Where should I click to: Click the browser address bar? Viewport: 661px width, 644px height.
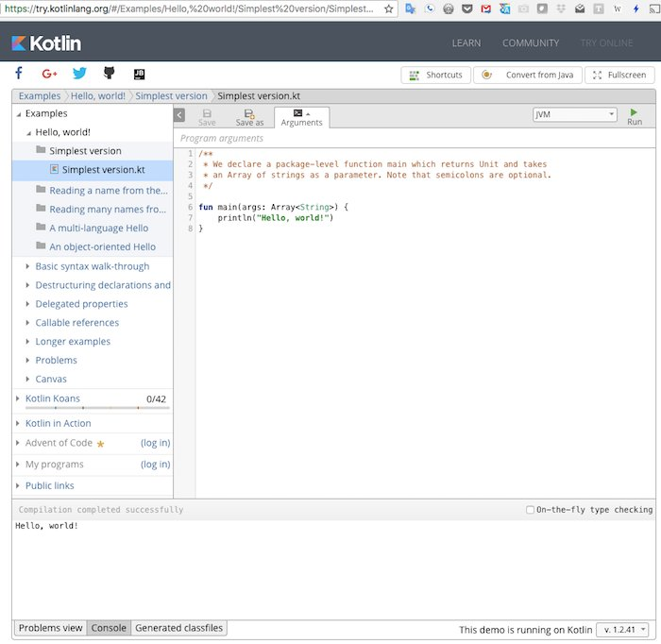coord(190,8)
